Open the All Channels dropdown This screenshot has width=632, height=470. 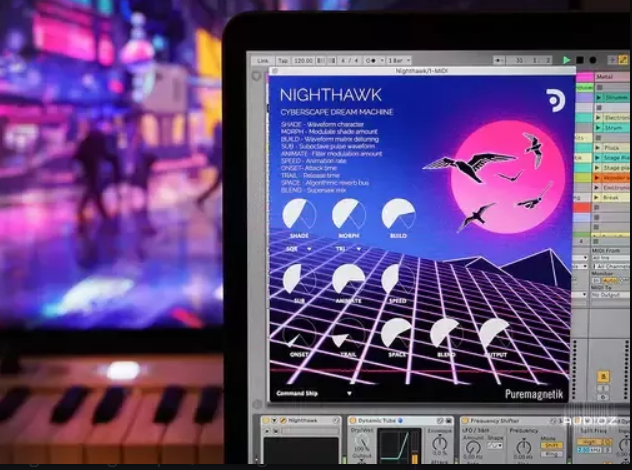click(x=611, y=266)
